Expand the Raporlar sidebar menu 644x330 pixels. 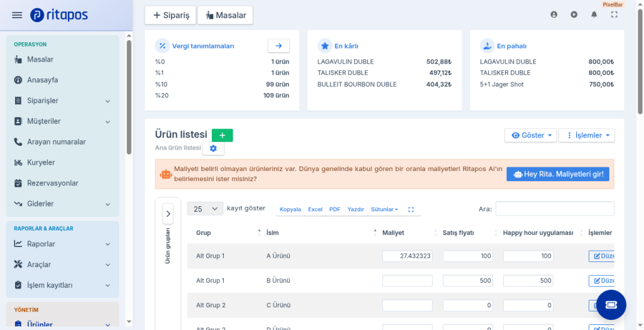(x=62, y=244)
